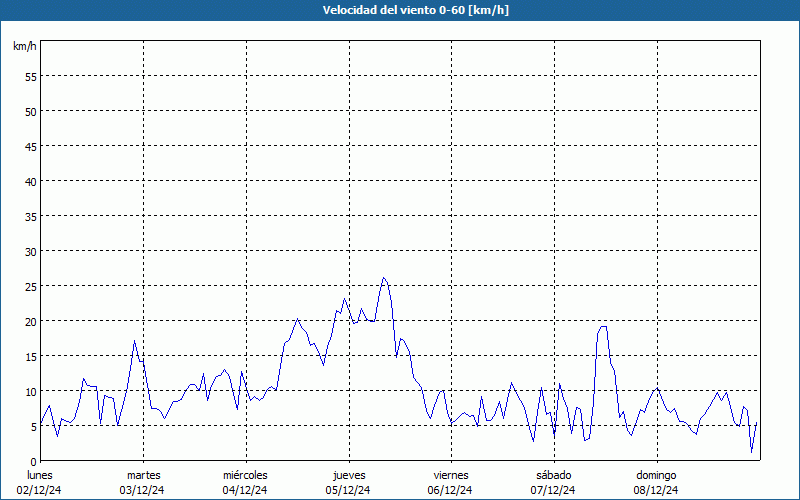Click the date label '04/12/24'
This screenshot has height=500, width=800.
[245, 490]
